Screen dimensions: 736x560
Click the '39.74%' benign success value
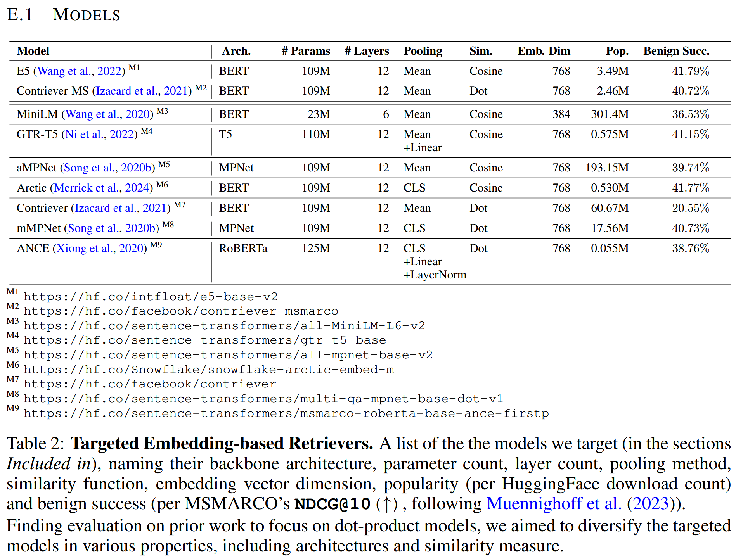[x=691, y=168]
